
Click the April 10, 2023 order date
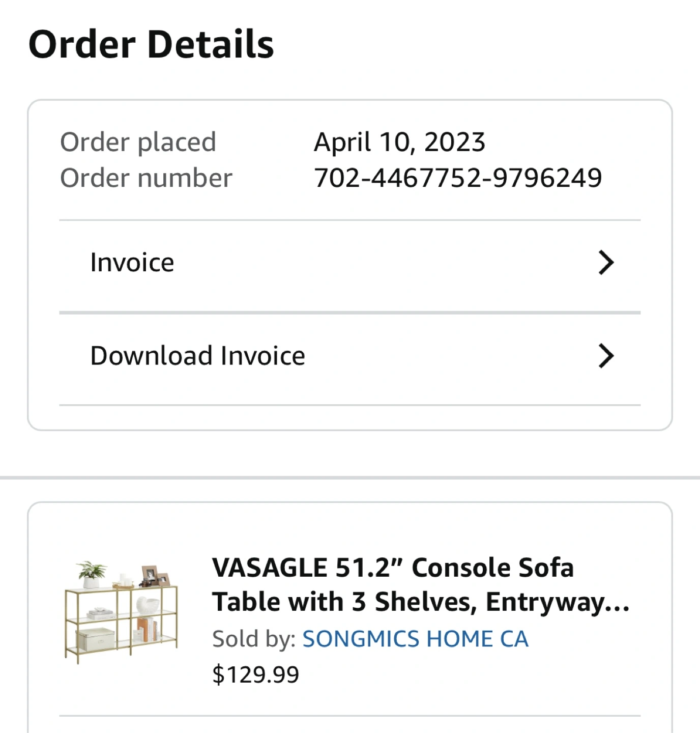point(399,142)
